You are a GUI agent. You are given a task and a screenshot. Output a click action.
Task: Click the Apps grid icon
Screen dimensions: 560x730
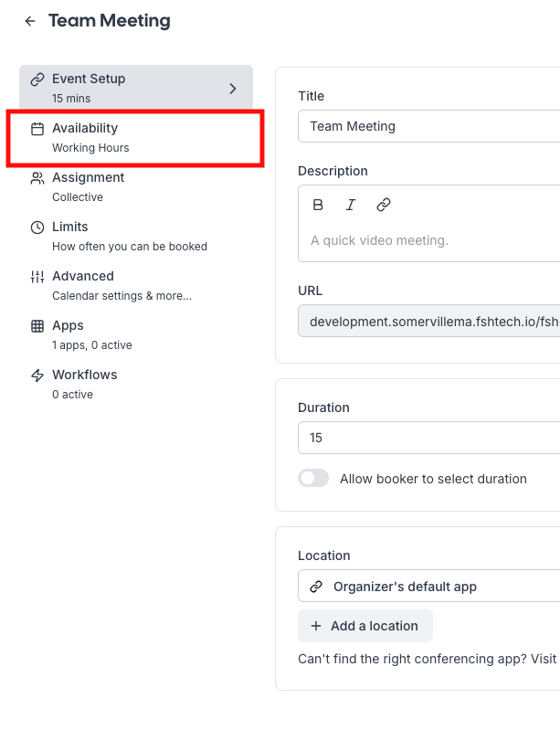point(37,326)
